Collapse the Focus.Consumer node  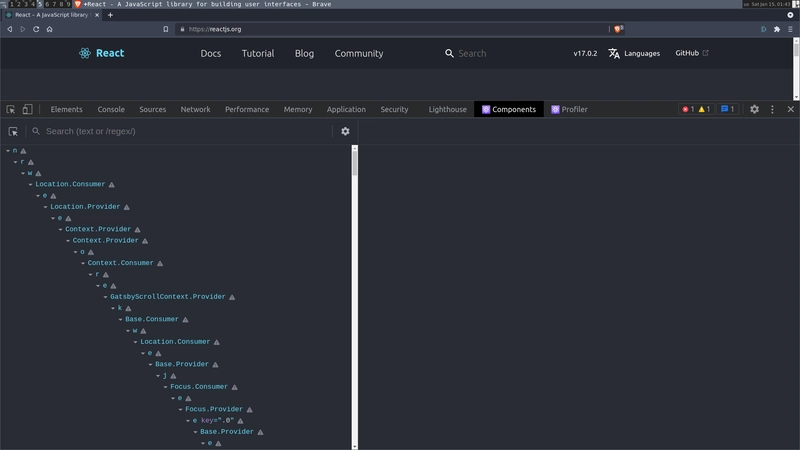166,387
